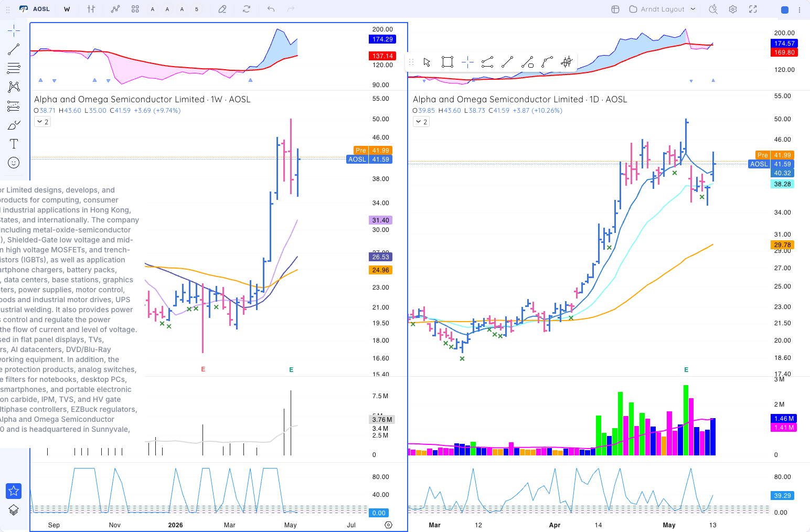Screen dimensions: 810x532
Task: Click the replay sync arrows icon
Action: tap(247, 9)
